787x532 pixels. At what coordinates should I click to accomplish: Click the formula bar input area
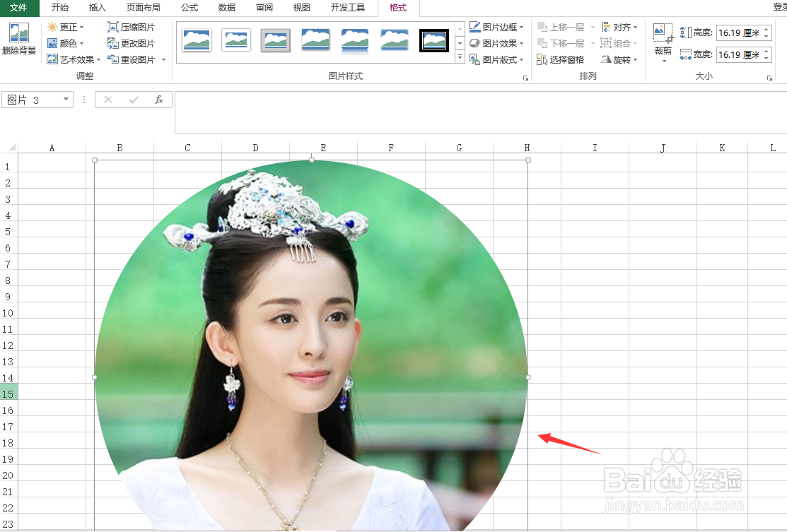click(481, 112)
